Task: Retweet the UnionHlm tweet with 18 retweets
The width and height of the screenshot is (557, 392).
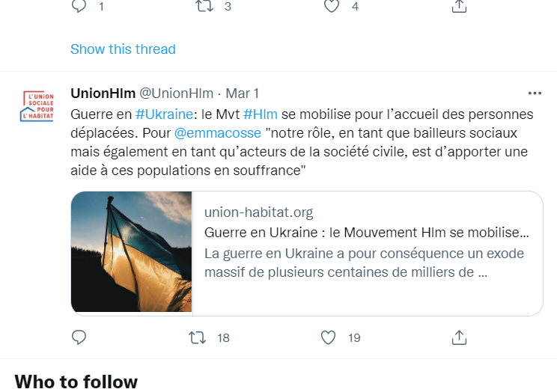Action: [199, 337]
